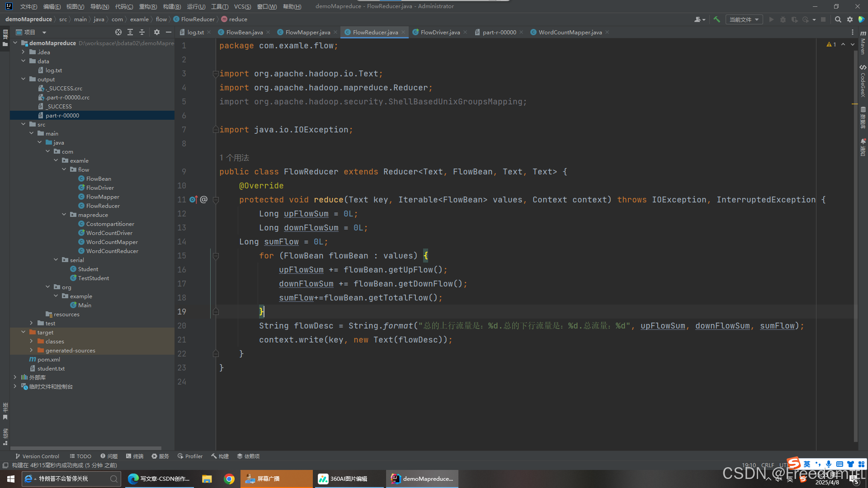The width and height of the screenshot is (868, 488).
Task: Open project panel options gear
Action: pyautogui.click(x=156, y=32)
